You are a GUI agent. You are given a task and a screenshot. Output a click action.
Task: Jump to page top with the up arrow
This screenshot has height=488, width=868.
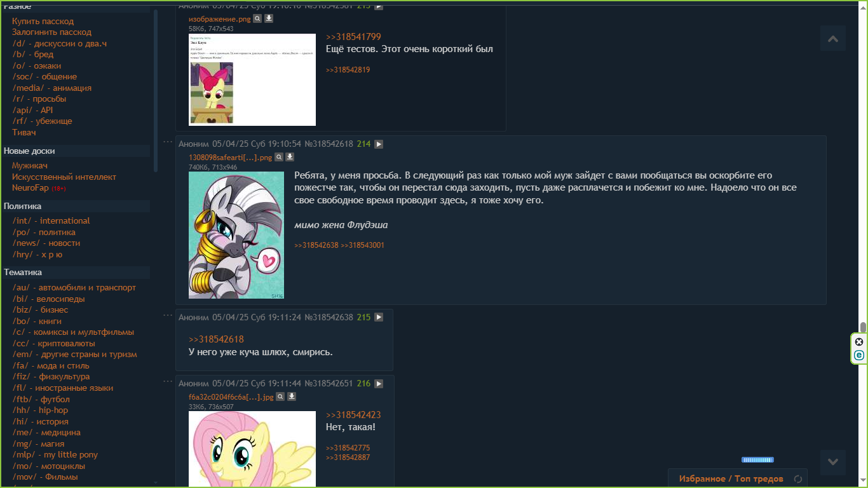point(833,38)
